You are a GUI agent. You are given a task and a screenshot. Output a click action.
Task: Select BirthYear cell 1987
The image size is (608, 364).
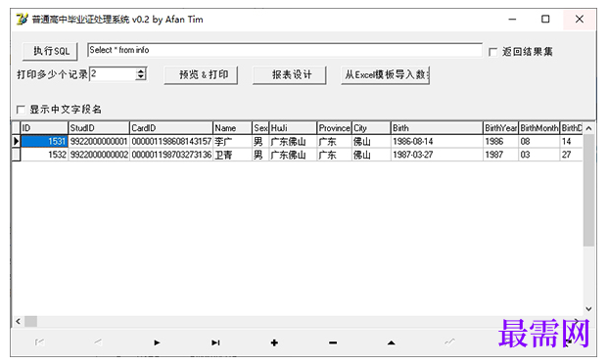(500, 155)
